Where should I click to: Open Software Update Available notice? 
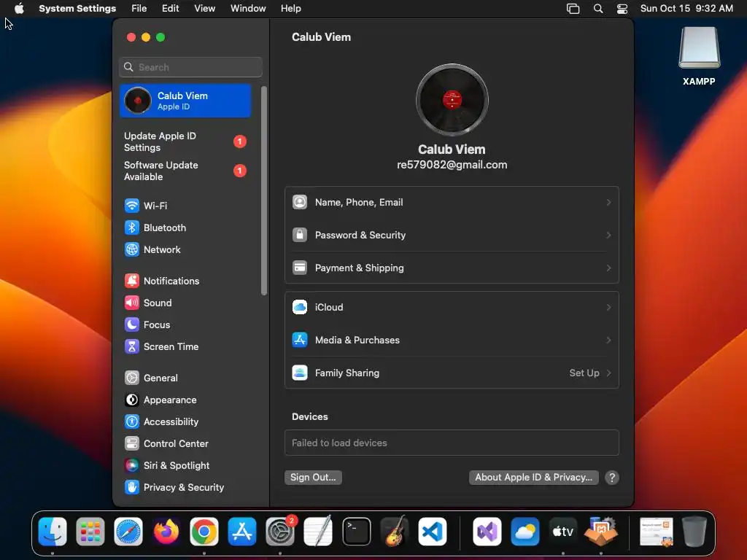click(186, 171)
